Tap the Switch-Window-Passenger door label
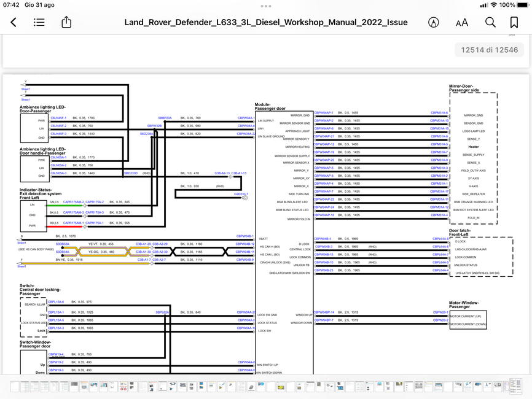This screenshot has width=532, height=399. coord(35,344)
